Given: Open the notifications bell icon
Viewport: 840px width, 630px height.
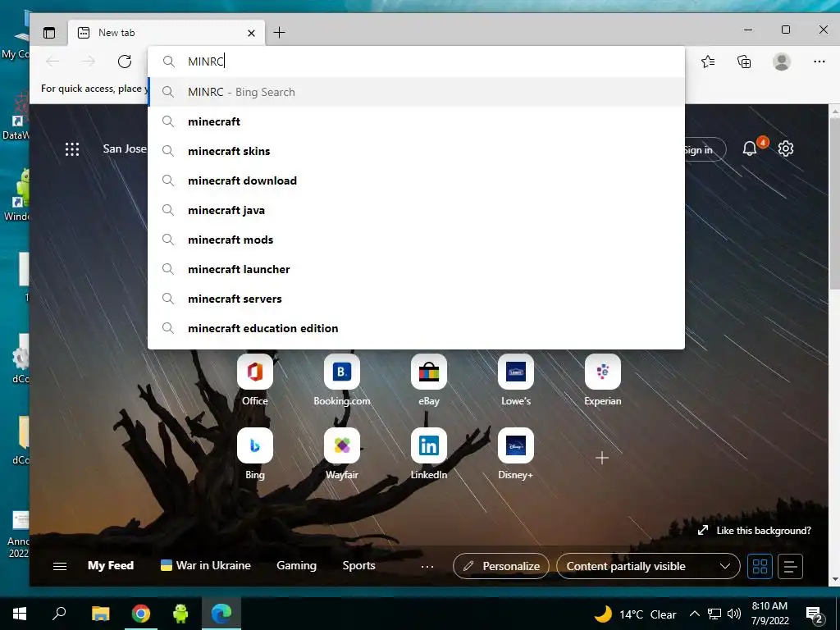Looking at the screenshot, I should (x=750, y=148).
